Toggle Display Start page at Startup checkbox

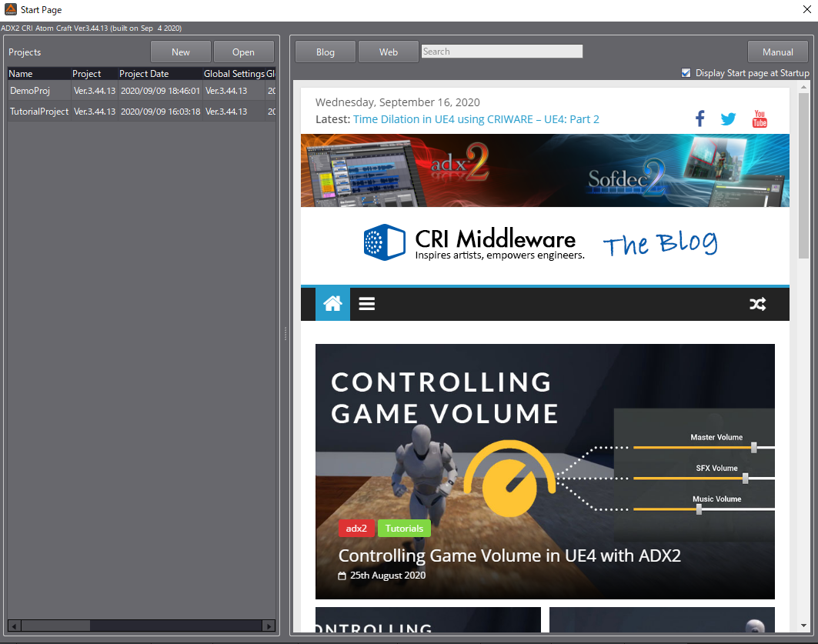click(x=686, y=73)
